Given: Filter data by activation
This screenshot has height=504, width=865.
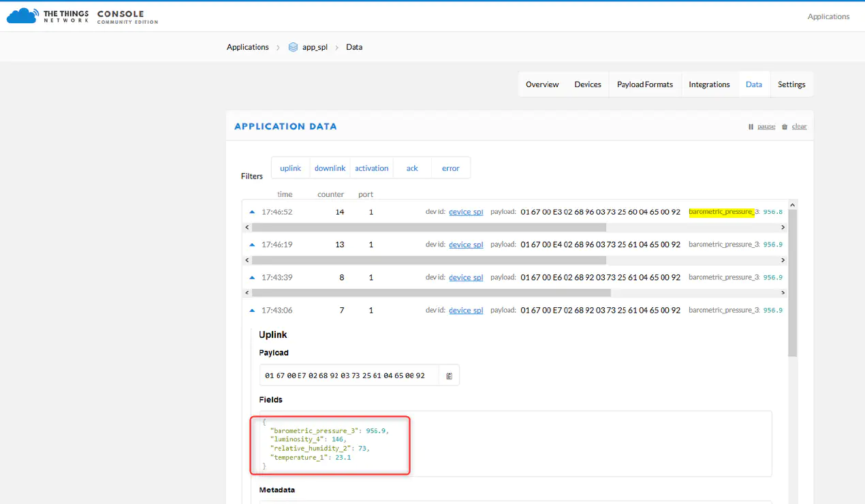Looking at the screenshot, I should tap(371, 168).
